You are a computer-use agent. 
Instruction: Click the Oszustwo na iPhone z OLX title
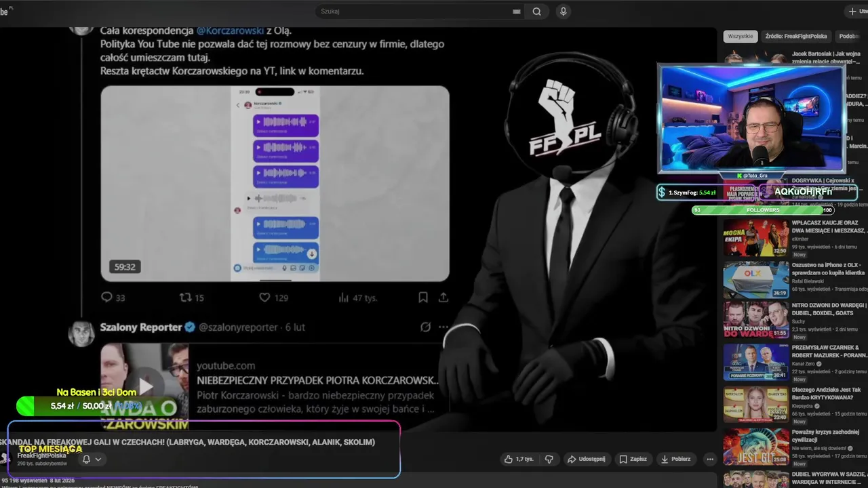[x=829, y=268]
